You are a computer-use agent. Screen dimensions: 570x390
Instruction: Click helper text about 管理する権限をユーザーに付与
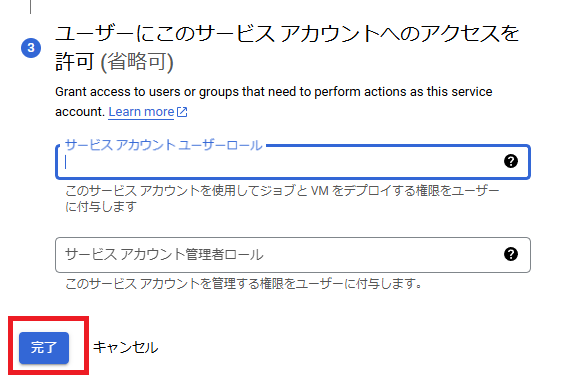(244, 284)
